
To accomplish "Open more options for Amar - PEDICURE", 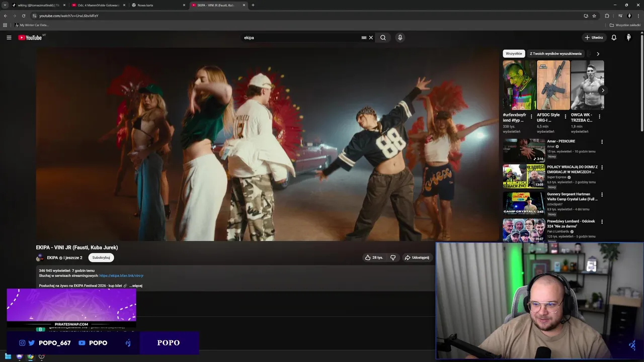I will [602, 142].
